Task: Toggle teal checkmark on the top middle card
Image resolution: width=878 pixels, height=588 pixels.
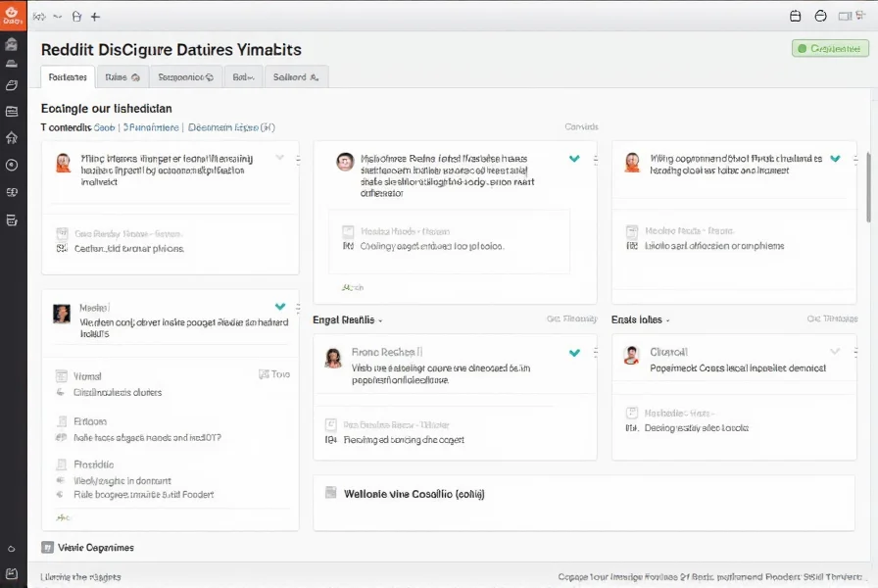Action: [574, 158]
